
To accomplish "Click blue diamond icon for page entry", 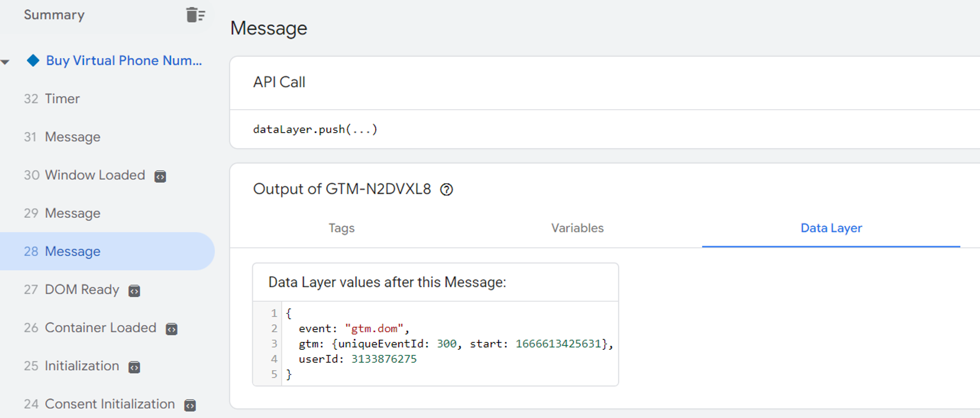I will click(33, 60).
